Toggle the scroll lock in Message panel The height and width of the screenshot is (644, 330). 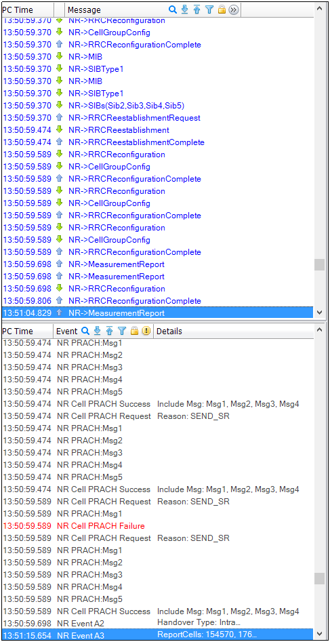(x=222, y=10)
